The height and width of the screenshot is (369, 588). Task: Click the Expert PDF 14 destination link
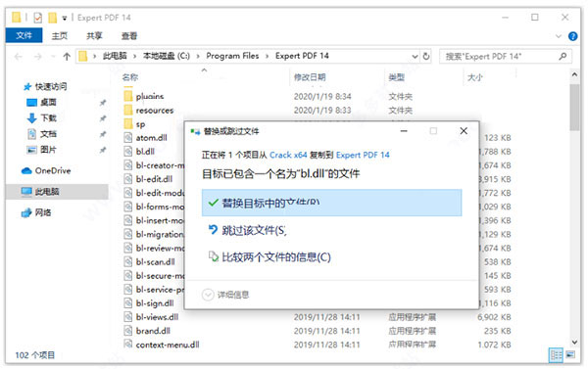click(x=363, y=155)
